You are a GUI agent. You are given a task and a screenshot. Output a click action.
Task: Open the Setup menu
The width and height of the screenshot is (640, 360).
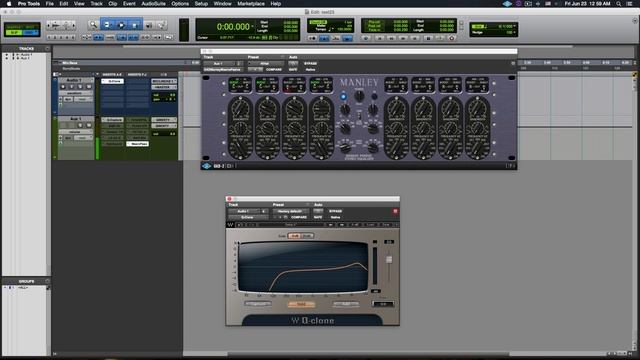201,4
